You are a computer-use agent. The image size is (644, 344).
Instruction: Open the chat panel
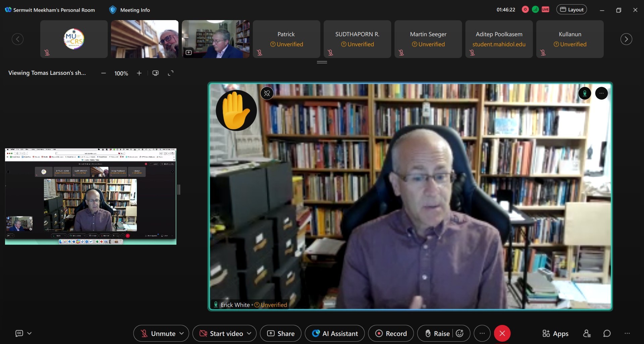point(607,333)
